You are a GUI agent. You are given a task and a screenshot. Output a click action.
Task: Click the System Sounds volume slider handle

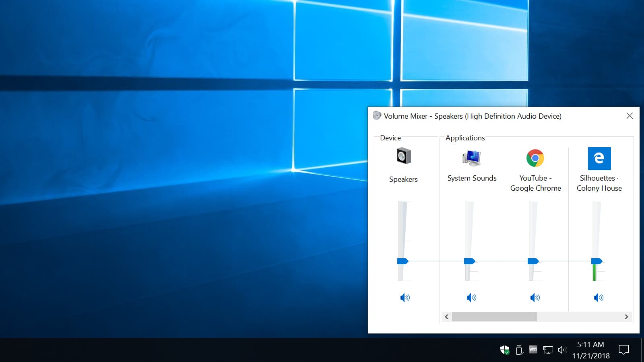tap(469, 261)
